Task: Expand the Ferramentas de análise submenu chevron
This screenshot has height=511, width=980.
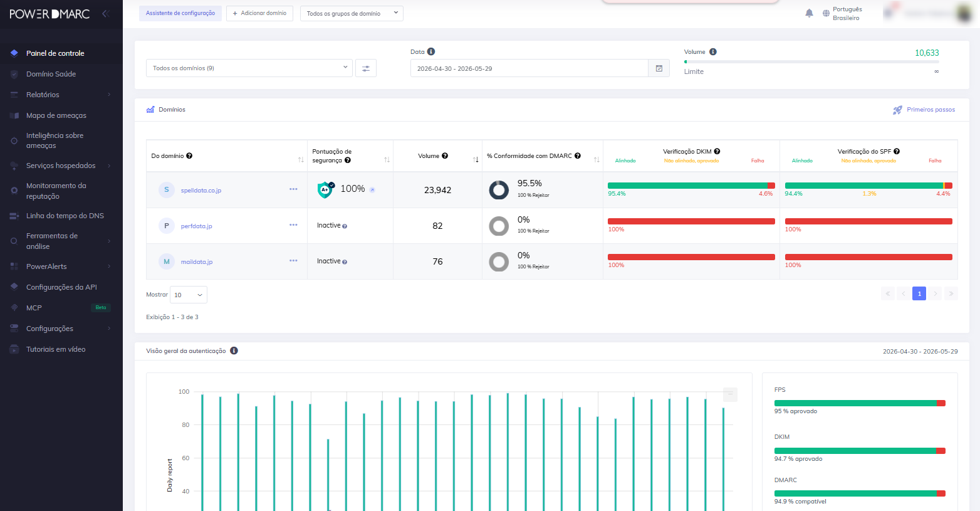Action: [109, 241]
